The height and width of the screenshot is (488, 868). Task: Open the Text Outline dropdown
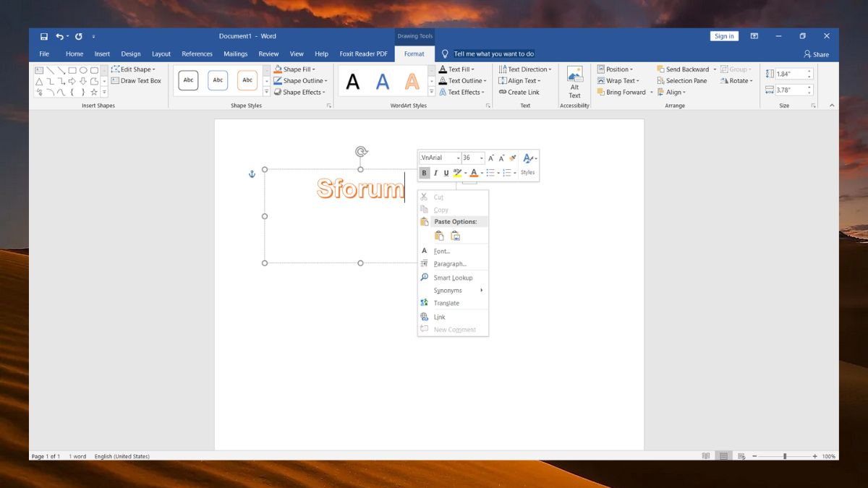point(463,81)
